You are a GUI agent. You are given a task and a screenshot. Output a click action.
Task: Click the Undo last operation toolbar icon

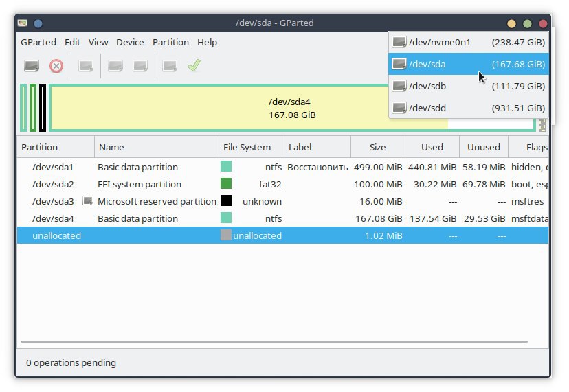tap(170, 66)
